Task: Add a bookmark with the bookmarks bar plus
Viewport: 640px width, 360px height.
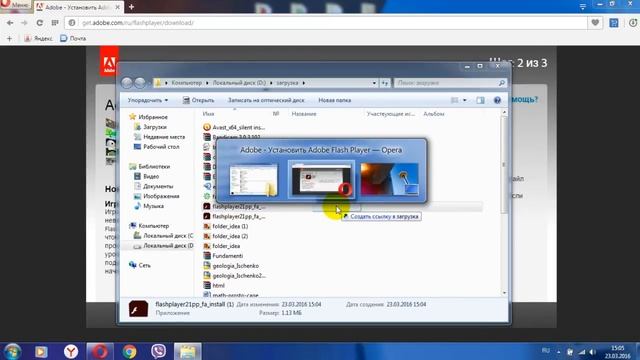Action: point(9,38)
